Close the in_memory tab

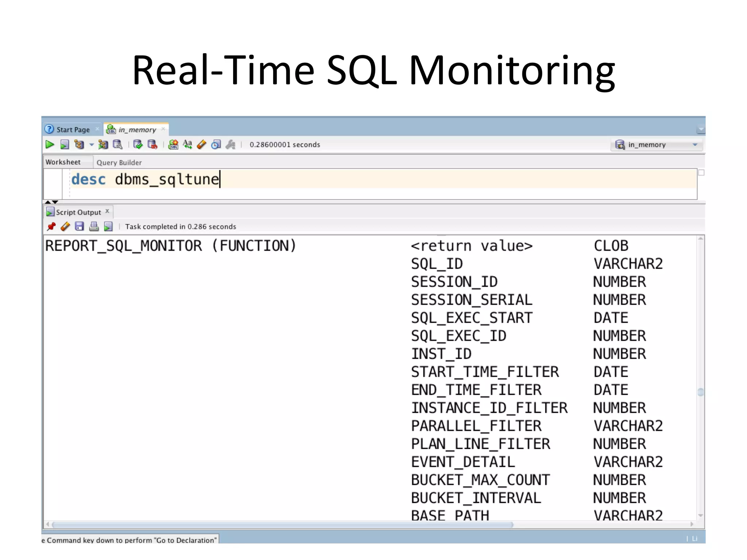(163, 129)
